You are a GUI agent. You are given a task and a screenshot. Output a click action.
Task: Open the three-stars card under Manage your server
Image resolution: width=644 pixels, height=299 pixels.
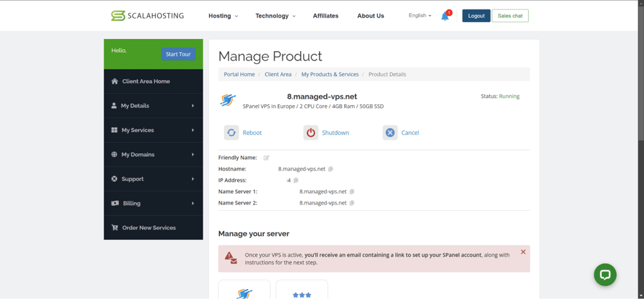302,289
